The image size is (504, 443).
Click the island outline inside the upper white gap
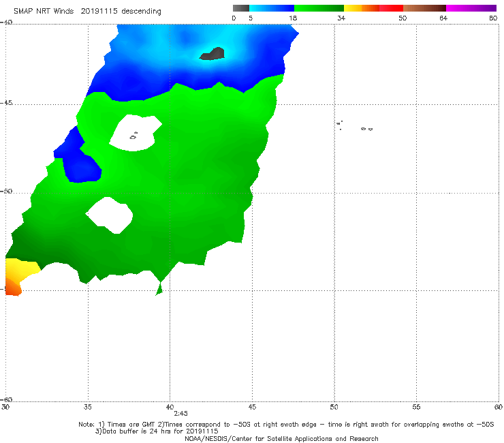pos(133,136)
